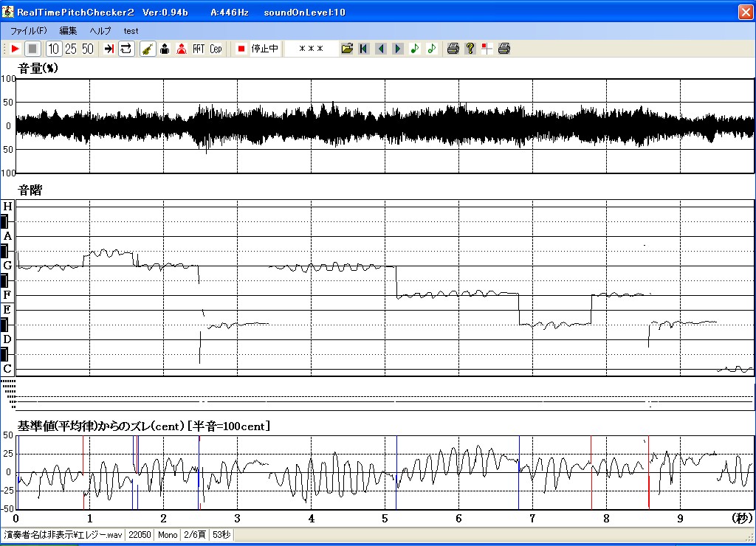This screenshot has height=546, width=756.
Task: Click the gray stop square button
Action: [x=32, y=49]
